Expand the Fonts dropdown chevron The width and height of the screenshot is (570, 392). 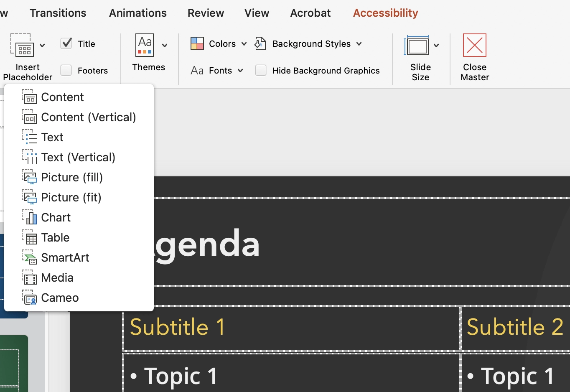pos(240,70)
